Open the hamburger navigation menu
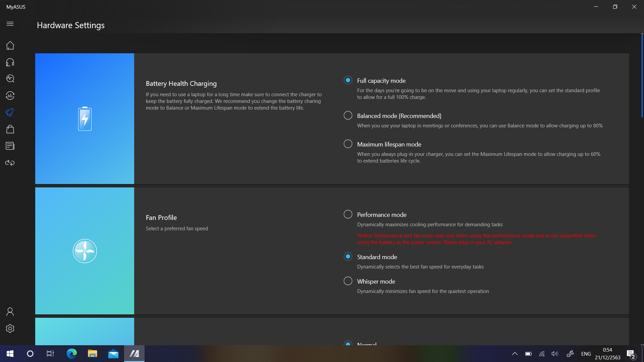Viewport: 644px width, 362px height. (10, 23)
